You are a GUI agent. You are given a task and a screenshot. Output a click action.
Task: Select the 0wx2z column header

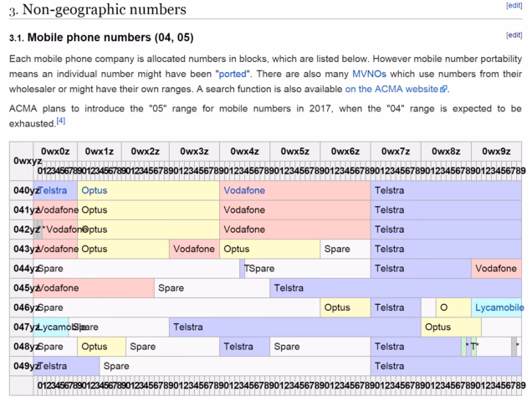(x=146, y=152)
